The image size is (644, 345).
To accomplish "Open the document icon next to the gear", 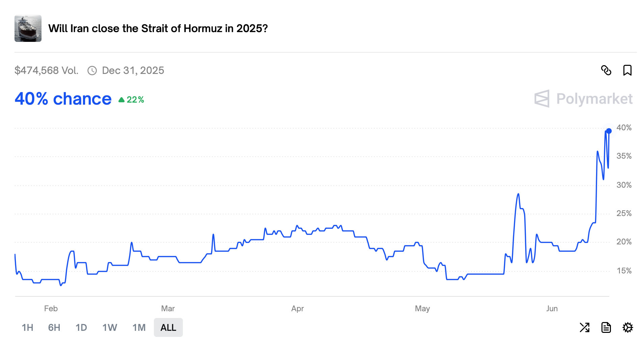I will 606,327.
